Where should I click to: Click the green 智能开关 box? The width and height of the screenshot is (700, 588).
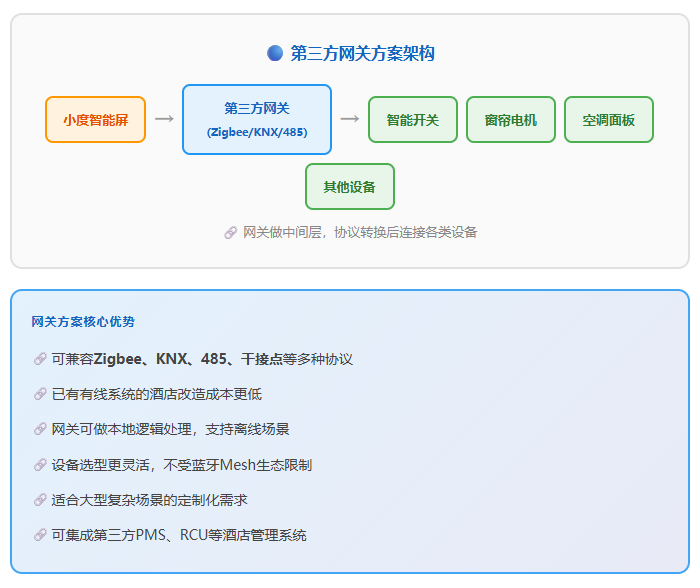(413, 120)
